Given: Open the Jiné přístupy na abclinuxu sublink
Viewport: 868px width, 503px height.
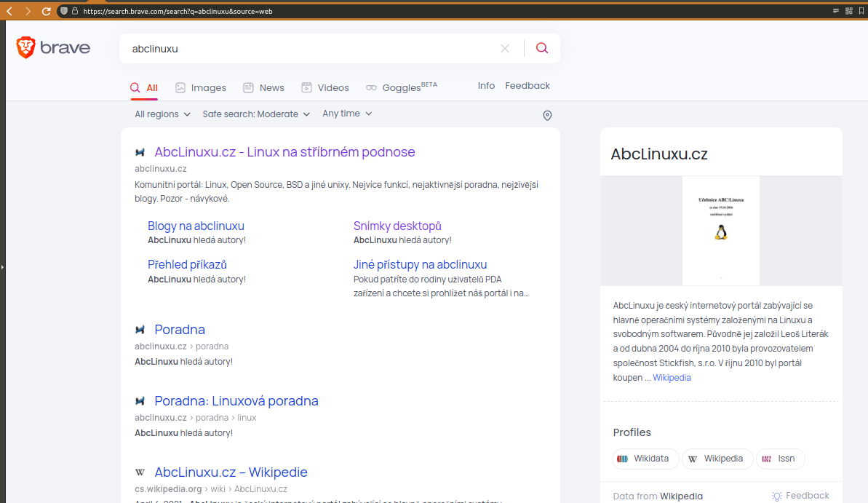Looking at the screenshot, I should point(420,265).
